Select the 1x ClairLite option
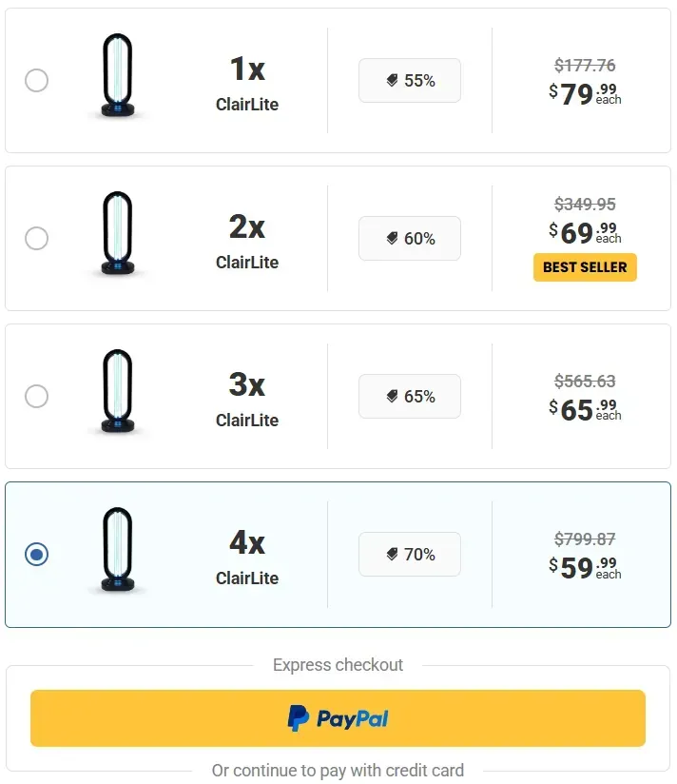Screen dimensions: 677x784 (36, 80)
